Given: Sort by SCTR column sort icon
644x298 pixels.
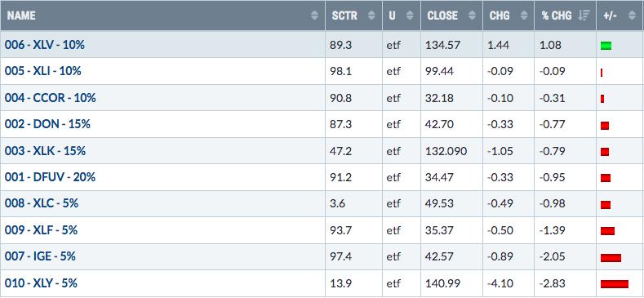Looking at the screenshot, I should tap(371, 16).
